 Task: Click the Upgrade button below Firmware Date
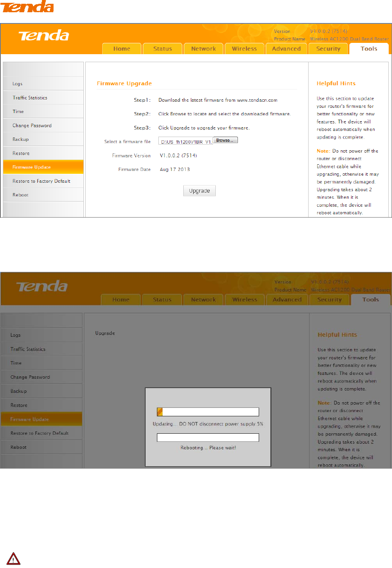(199, 191)
